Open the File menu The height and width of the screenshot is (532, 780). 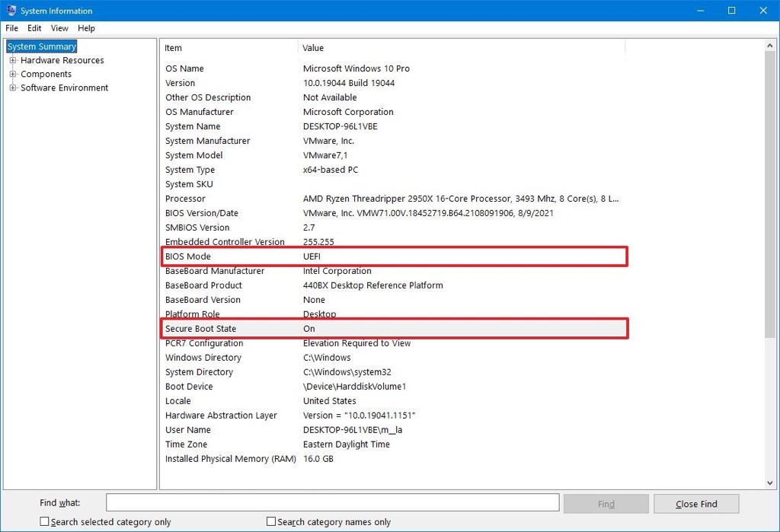(12, 28)
